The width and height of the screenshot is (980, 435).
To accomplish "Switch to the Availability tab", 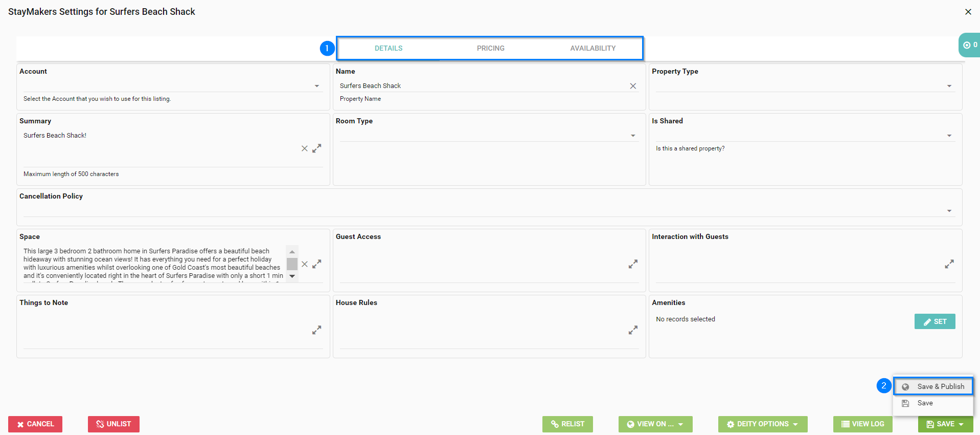I will (592, 48).
